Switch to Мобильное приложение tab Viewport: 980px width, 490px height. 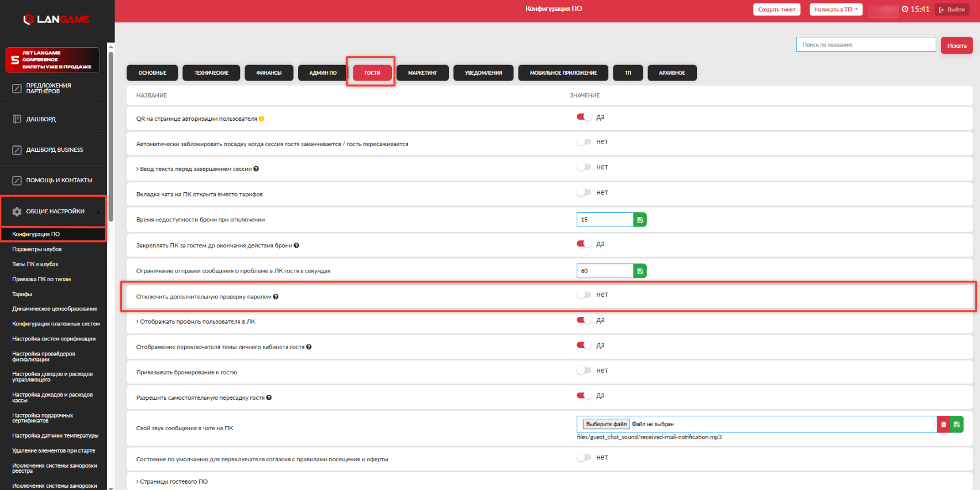coord(563,73)
